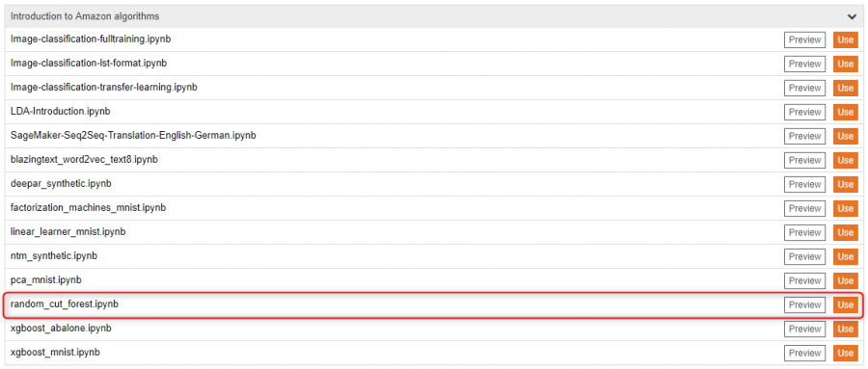
Task: Preview Image-classification-fulltraining.ipynb notebook
Action: [805, 40]
